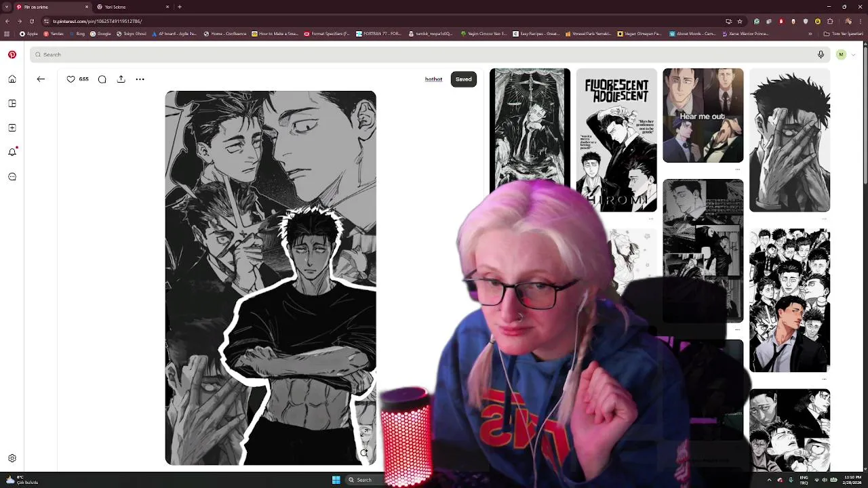Open the Bing bookmark

[77, 34]
